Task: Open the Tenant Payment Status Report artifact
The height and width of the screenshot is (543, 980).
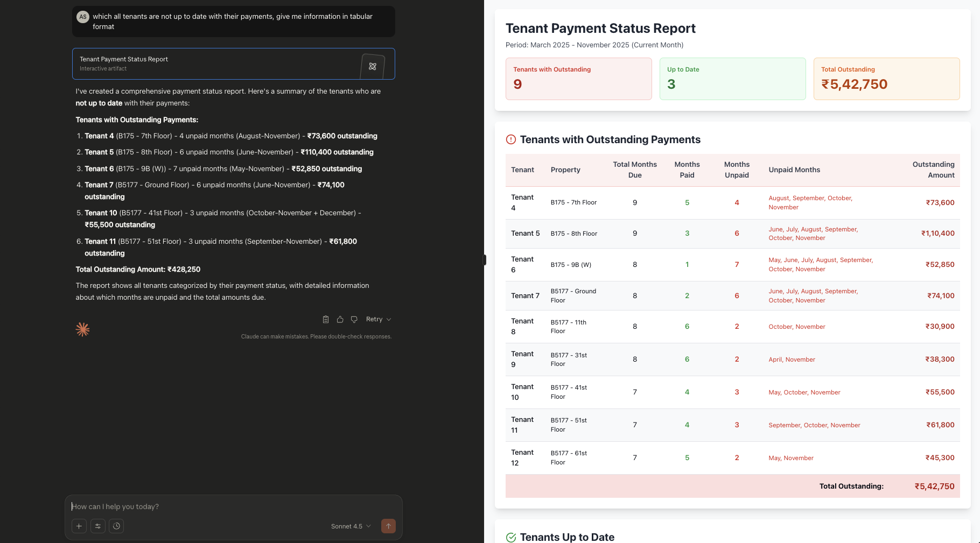Action: pyautogui.click(x=215, y=64)
